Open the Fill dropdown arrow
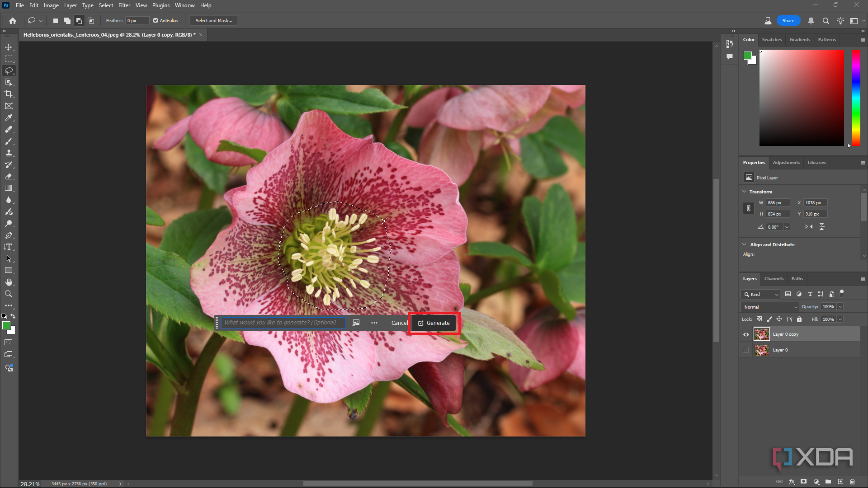 tap(840, 319)
